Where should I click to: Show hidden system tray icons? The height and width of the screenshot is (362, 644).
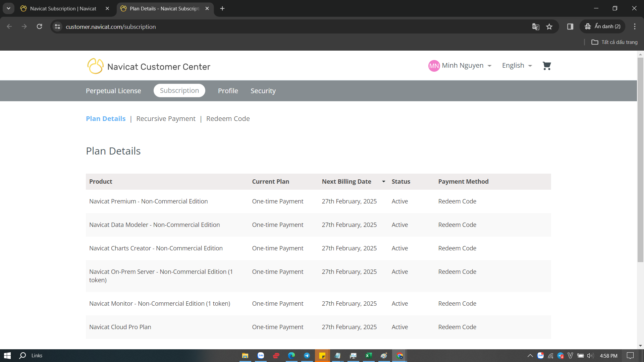pyautogui.click(x=530, y=356)
